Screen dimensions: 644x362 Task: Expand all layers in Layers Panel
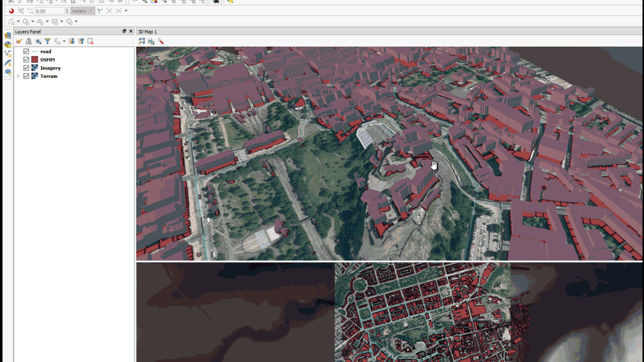click(71, 41)
